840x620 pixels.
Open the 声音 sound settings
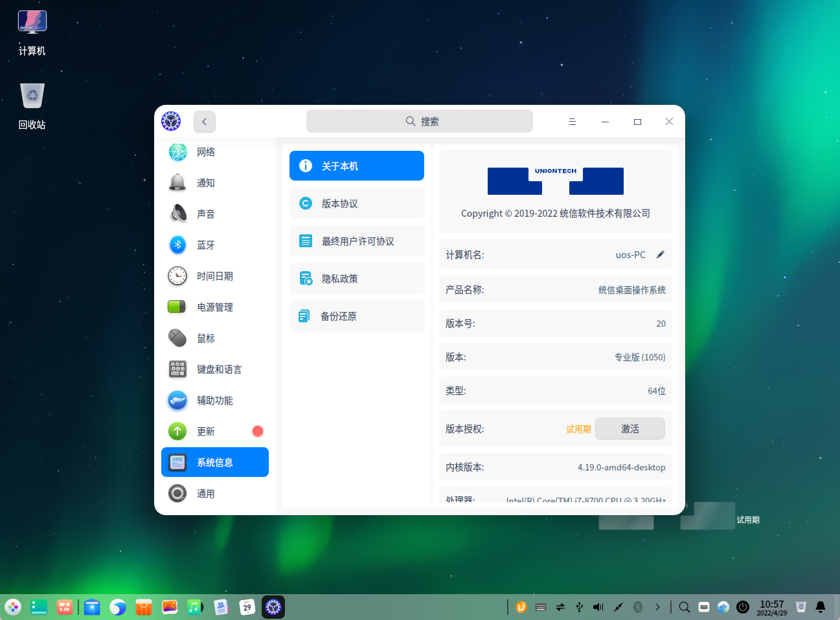click(215, 214)
